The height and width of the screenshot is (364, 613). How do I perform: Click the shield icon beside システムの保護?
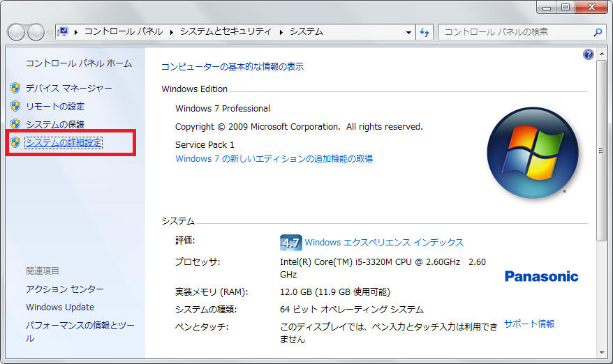(x=15, y=125)
